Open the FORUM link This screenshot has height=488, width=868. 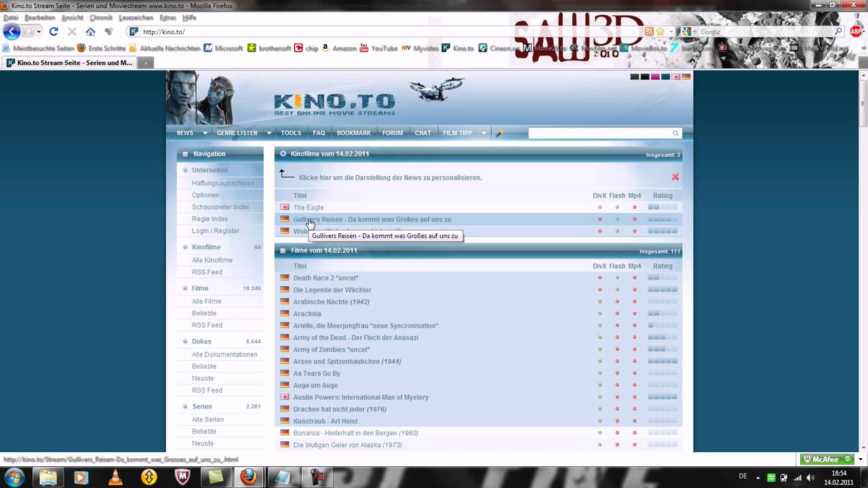(x=393, y=133)
